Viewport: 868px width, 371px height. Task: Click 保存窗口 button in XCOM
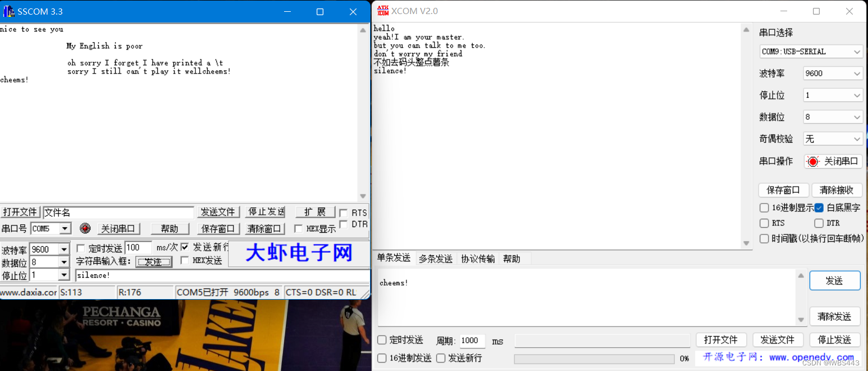pyautogui.click(x=783, y=190)
